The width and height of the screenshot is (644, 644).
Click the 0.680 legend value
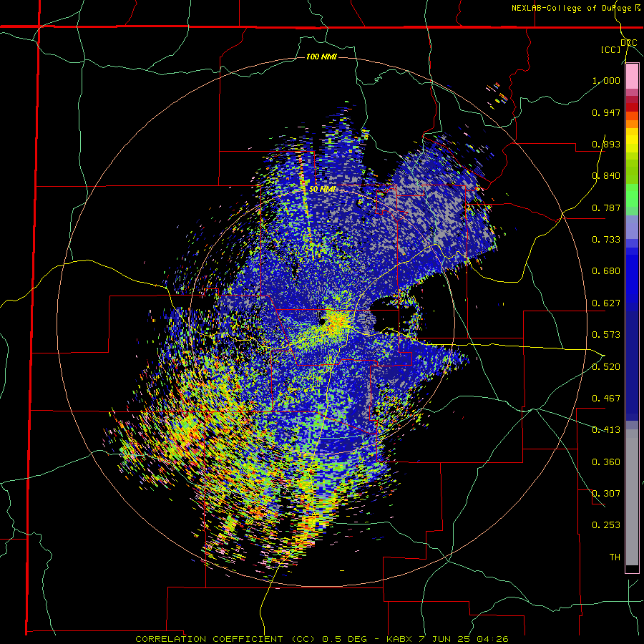[x=606, y=271]
